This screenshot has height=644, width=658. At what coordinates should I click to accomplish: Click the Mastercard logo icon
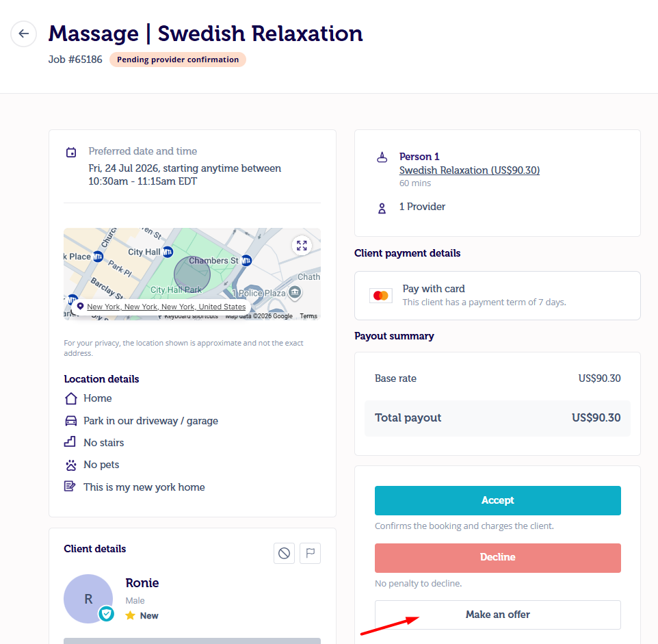point(380,296)
